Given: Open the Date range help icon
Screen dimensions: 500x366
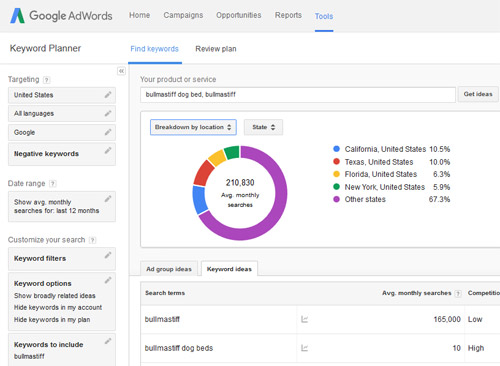Looking at the screenshot, I should 53,184.
